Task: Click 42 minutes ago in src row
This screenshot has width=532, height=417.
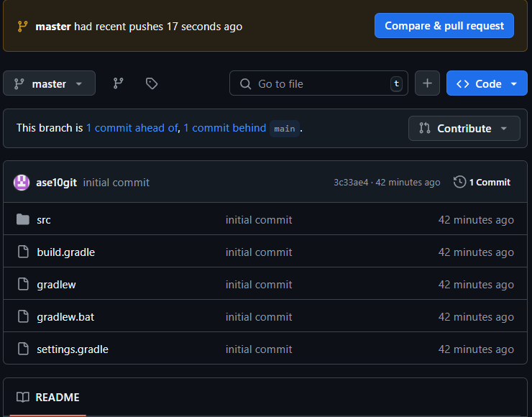Action: point(476,220)
